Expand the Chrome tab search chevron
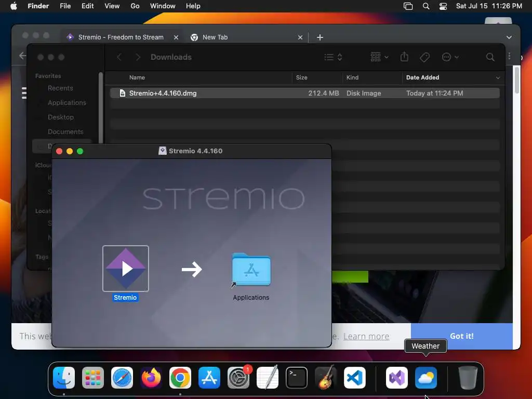 coord(509,37)
